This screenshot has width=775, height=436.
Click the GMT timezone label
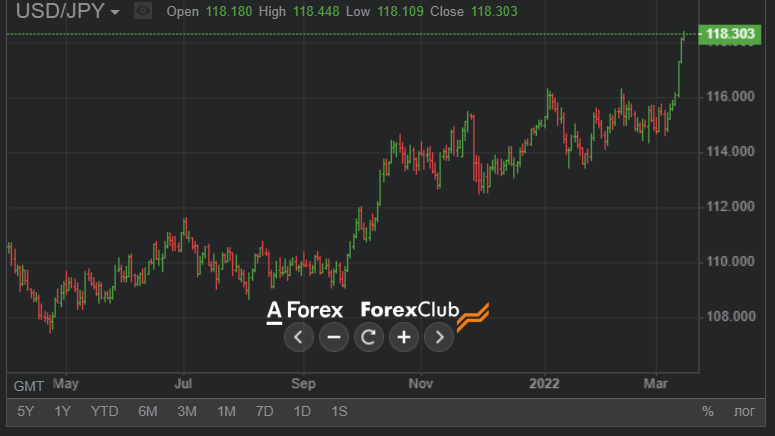pyautogui.click(x=29, y=386)
